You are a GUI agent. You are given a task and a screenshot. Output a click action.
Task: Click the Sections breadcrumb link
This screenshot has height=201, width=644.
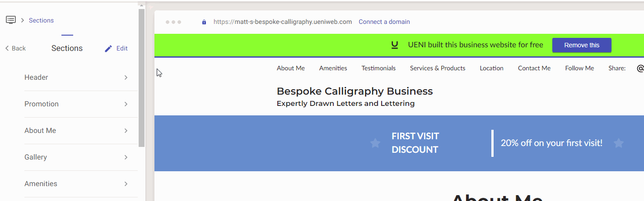point(41,20)
